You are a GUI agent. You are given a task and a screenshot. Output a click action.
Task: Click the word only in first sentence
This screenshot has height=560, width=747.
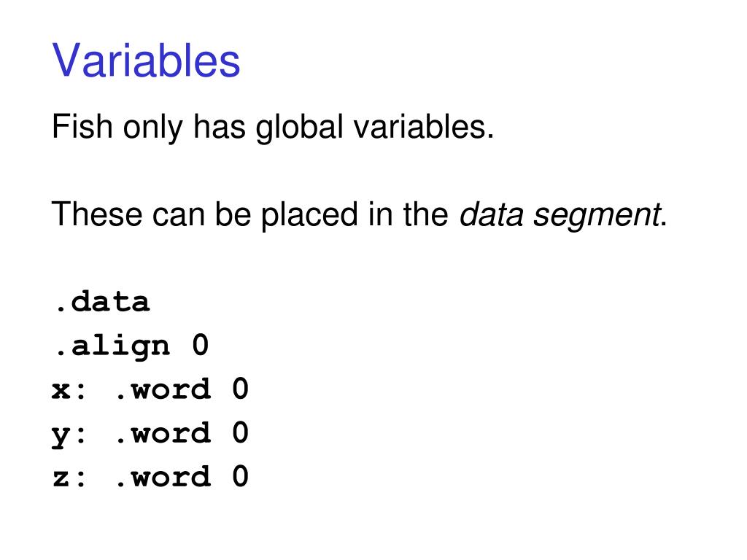pos(152,128)
